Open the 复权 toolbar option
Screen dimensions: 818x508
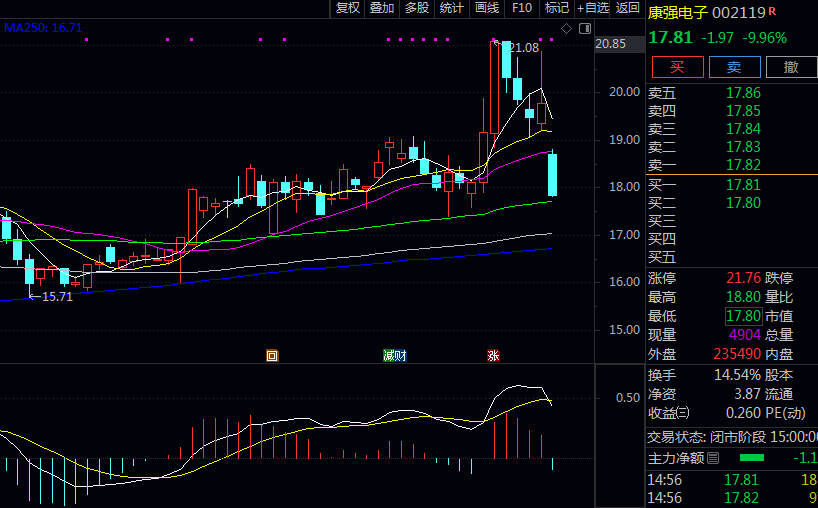(347, 8)
